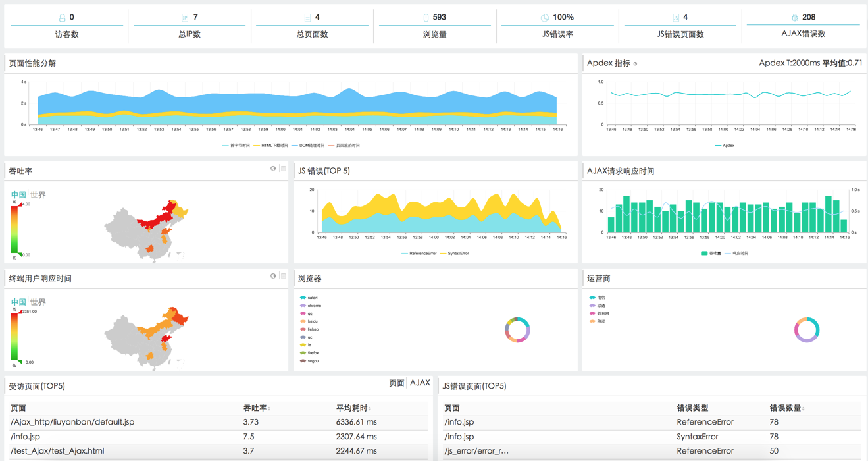This screenshot has width=868, height=461.
Task: Click the color range slider in the 终端用户响应时间 map
Action: [15, 337]
